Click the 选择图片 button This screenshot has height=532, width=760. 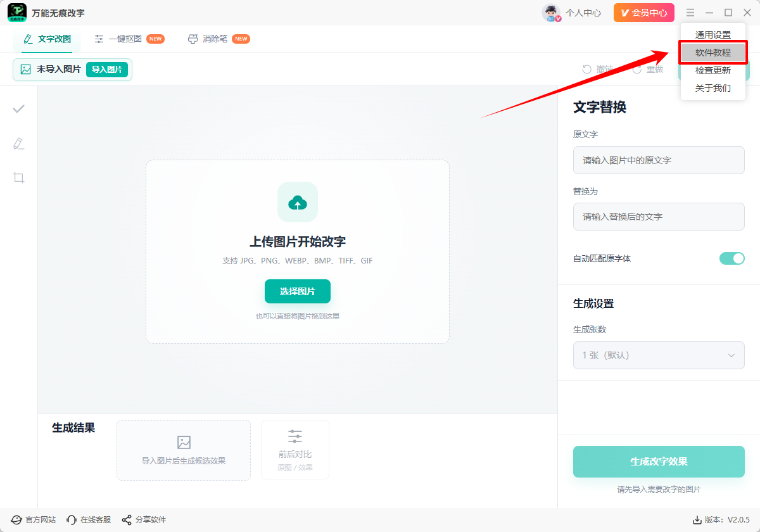[298, 291]
